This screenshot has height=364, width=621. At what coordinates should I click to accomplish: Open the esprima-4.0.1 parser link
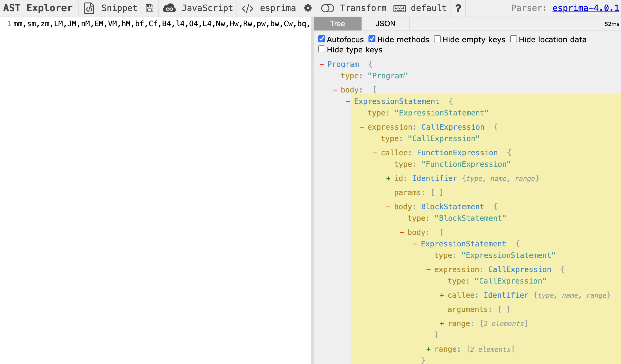coord(586,8)
